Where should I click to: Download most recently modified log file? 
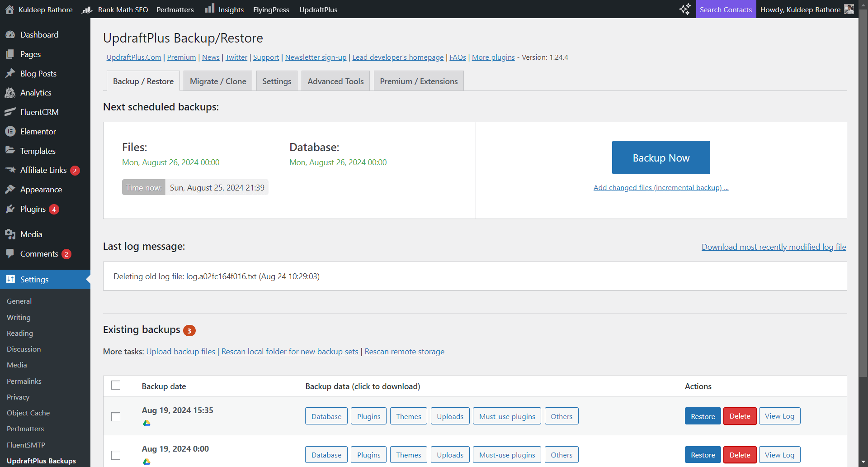[774, 247]
